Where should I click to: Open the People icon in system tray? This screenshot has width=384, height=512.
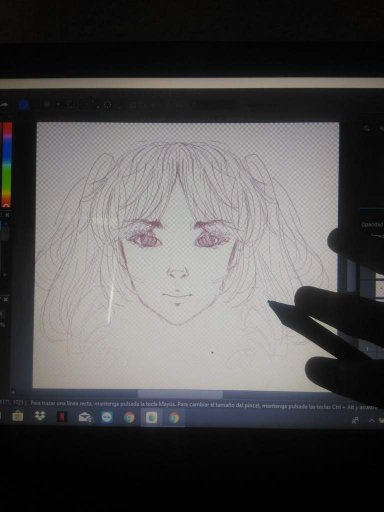click(355, 420)
